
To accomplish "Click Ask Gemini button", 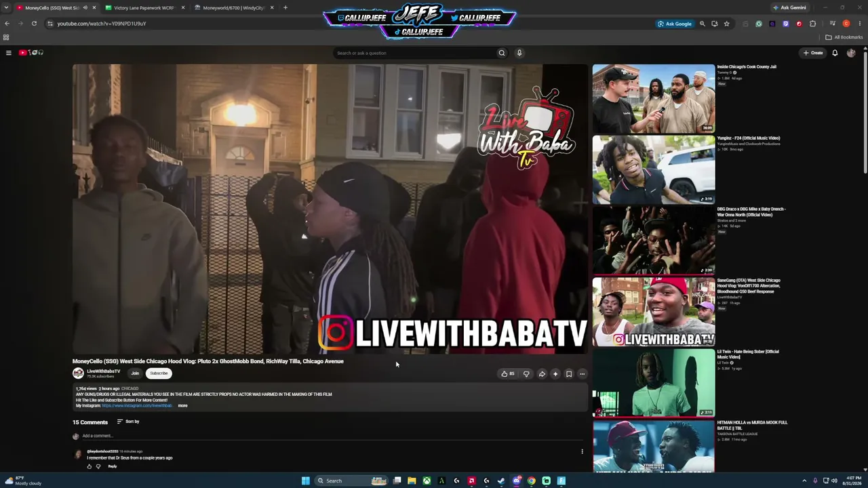I will pyautogui.click(x=789, y=8).
